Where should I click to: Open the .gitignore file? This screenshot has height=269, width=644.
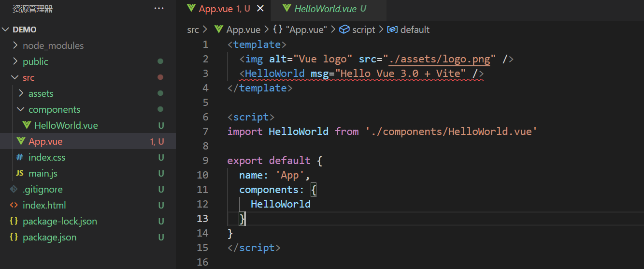click(43, 189)
